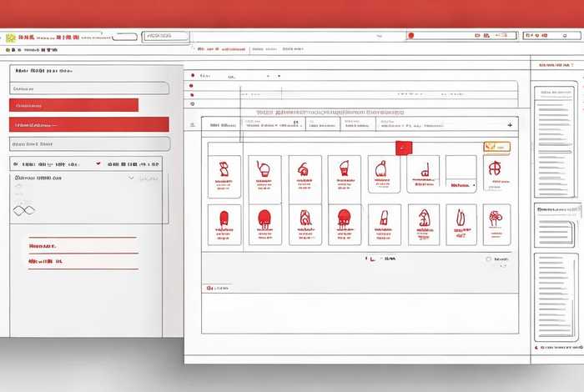Screen dimensions: 584x392
Task: Select the red flower icon tile in bottom row
Action: [496, 224]
